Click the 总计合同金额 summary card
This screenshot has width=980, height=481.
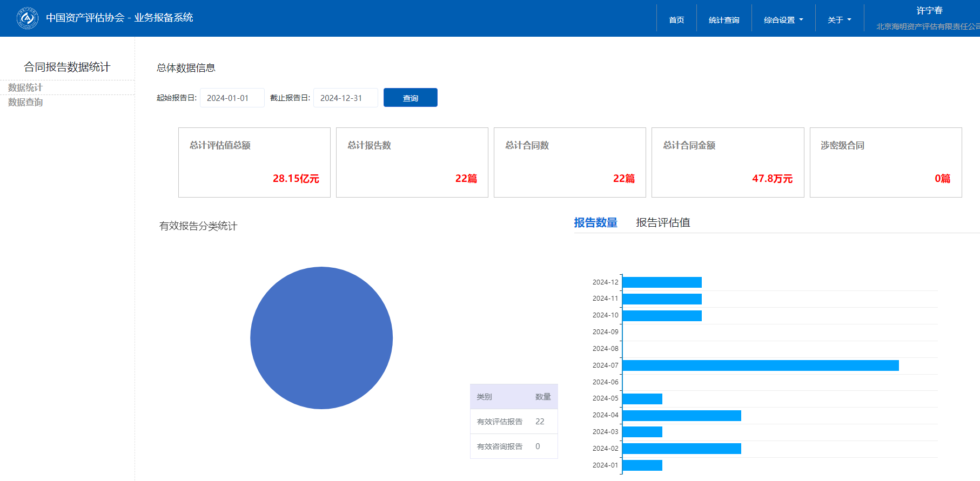[x=727, y=162]
